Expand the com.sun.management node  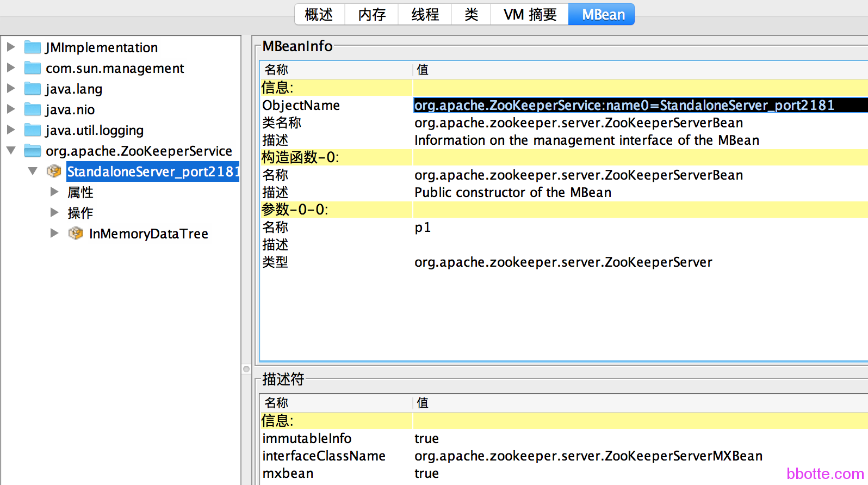tap(11, 67)
